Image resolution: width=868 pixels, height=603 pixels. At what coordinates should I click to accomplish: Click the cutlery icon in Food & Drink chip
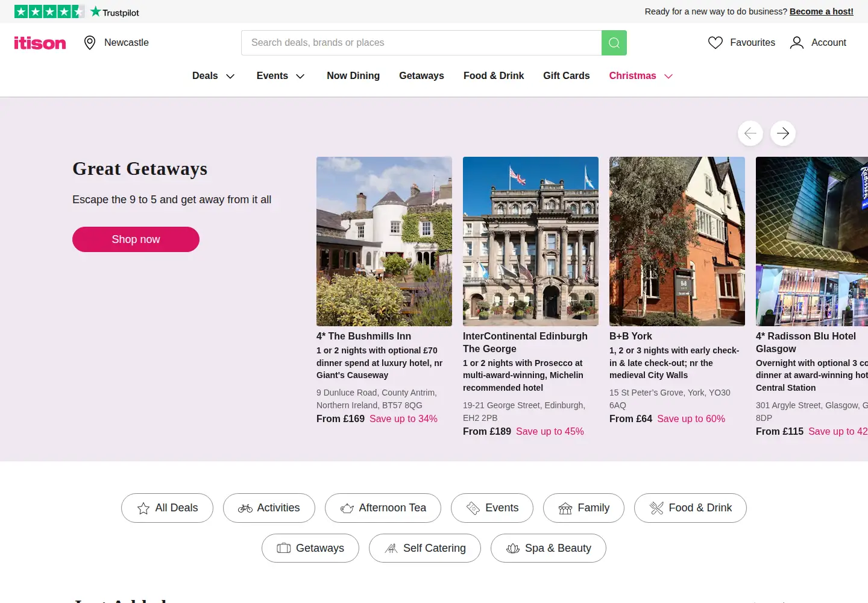click(x=656, y=508)
